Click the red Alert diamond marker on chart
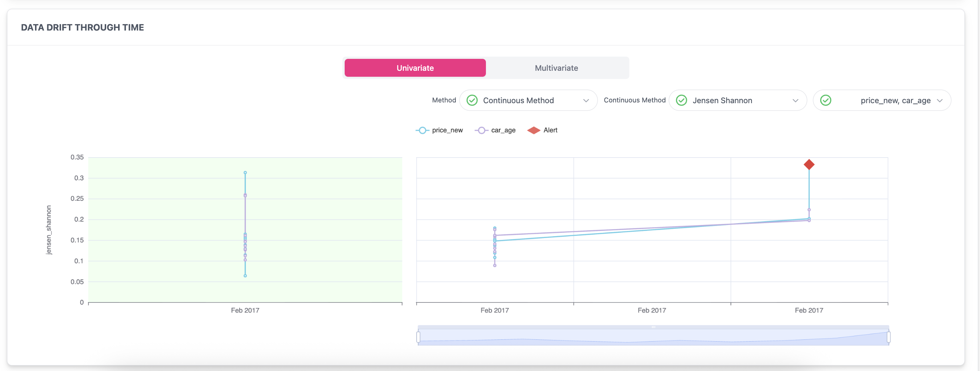The height and width of the screenshot is (371, 980). pos(809,165)
